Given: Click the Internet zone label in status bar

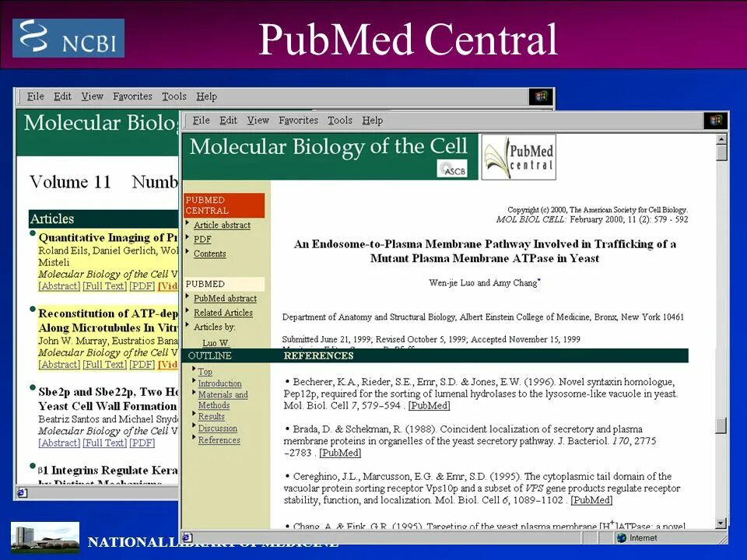Looking at the screenshot, I should (x=643, y=537).
